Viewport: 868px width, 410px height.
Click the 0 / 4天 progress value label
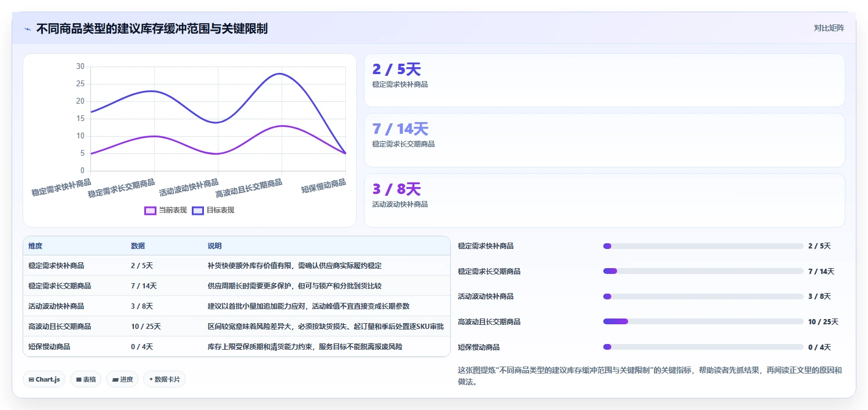[x=819, y=347]
